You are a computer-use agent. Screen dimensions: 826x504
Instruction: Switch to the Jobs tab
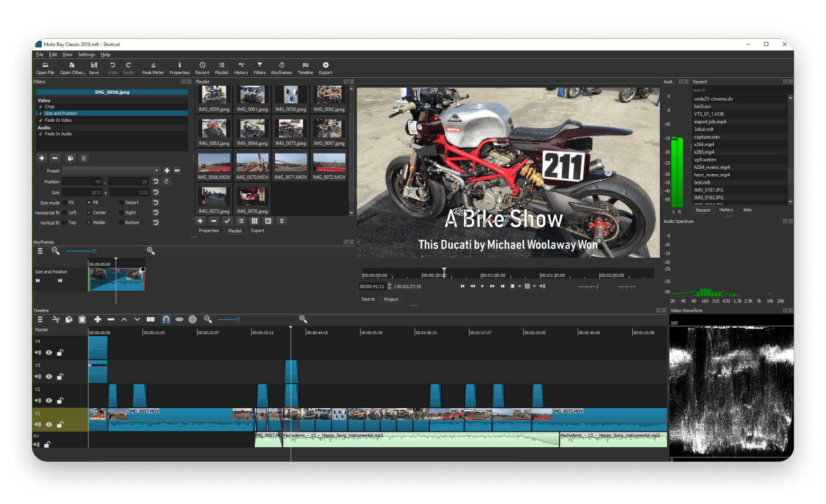click(747, 210)
